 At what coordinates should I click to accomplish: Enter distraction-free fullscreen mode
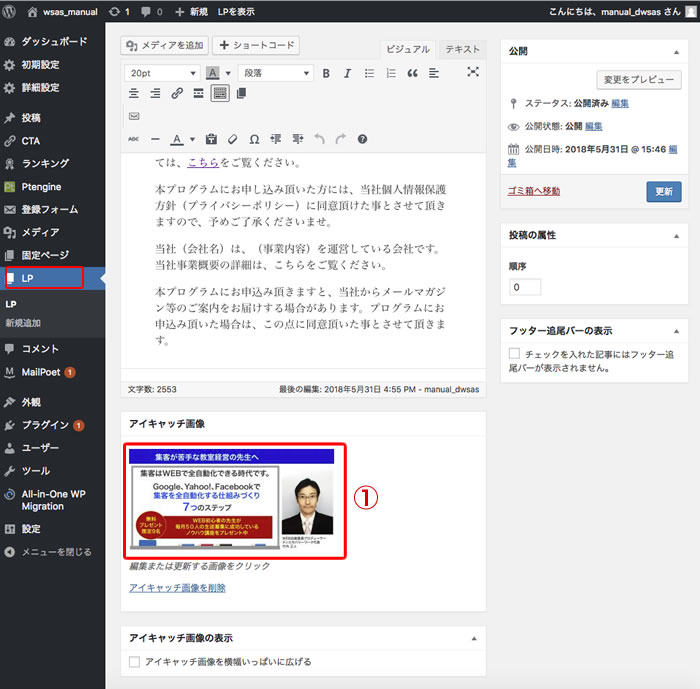click(473, 72)
